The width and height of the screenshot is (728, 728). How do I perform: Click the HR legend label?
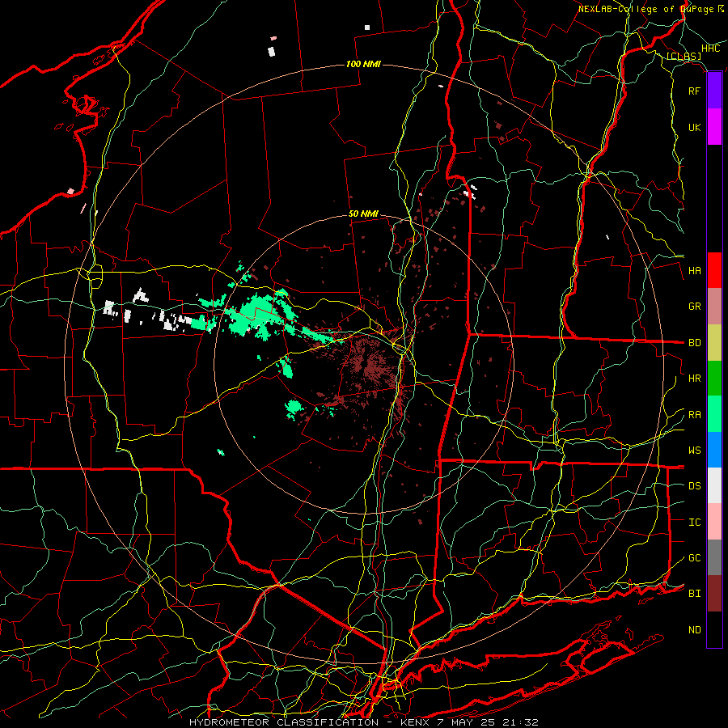[x=694, y=379]
